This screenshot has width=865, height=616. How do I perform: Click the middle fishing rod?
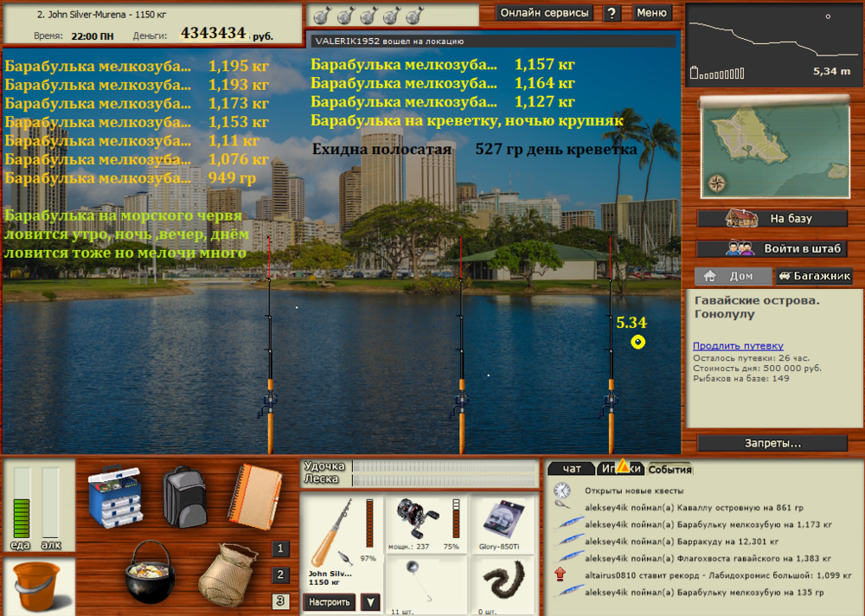(x=462, y=345)
